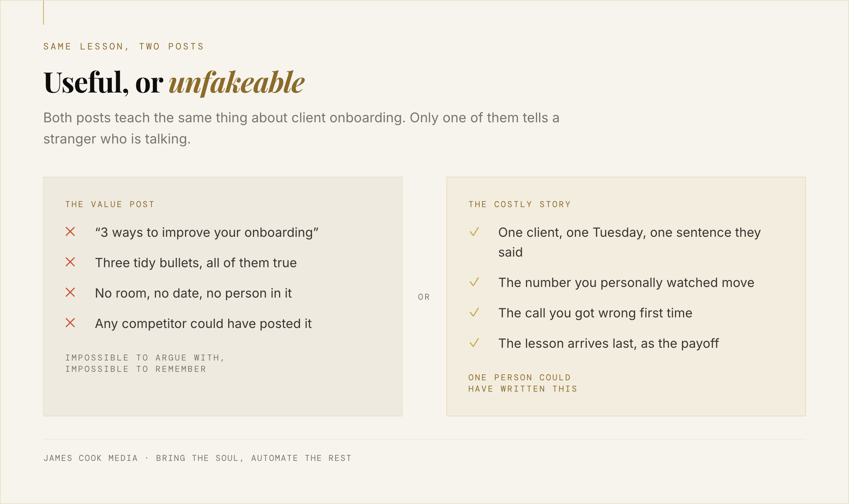Click "BRING THE SOUL, AUTOMATE THE REST" tagline
Screen dimensions: 849x504
[254, 458]
